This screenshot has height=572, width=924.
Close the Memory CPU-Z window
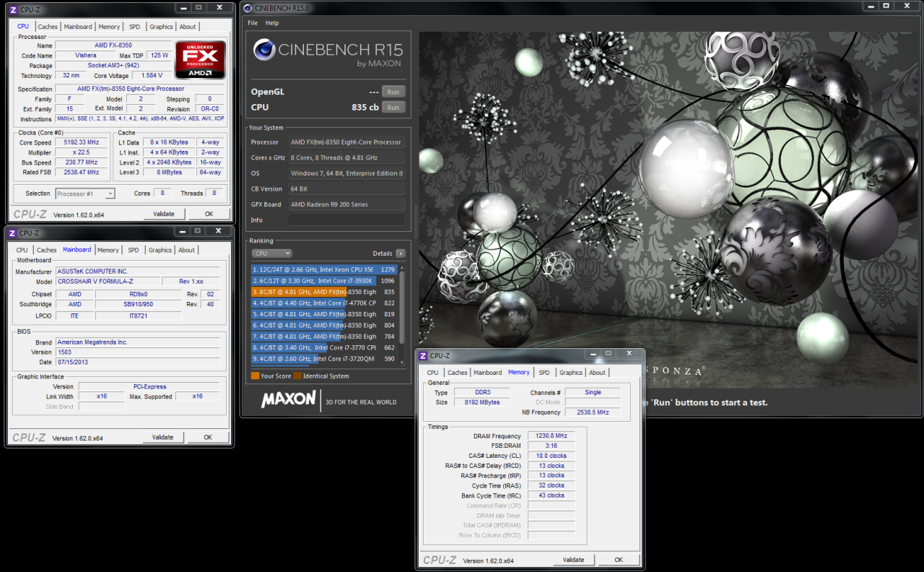[x=631, y=354]
